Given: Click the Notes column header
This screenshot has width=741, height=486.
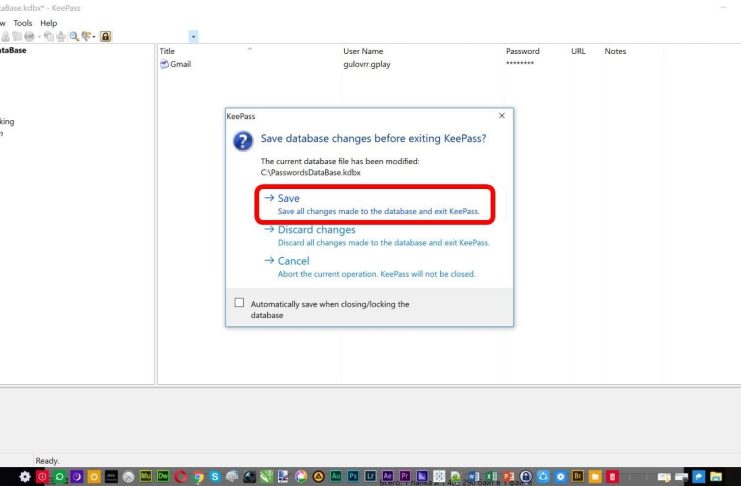Looking at the screenshot, I should (x=615, y=51).
